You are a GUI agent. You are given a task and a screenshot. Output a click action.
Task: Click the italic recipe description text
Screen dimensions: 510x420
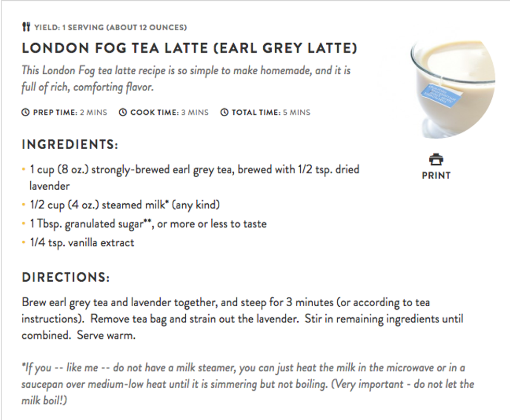click(187, 78)
